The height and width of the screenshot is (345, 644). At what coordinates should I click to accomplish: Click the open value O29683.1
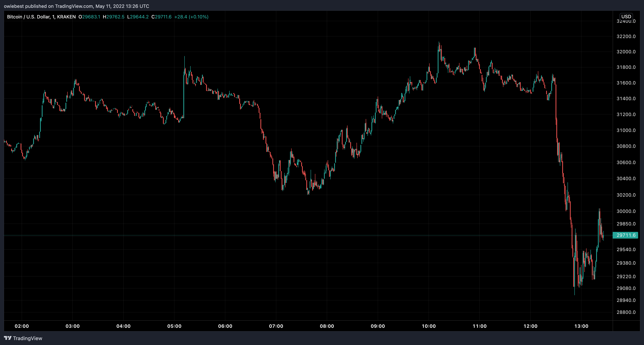[89, 17]
